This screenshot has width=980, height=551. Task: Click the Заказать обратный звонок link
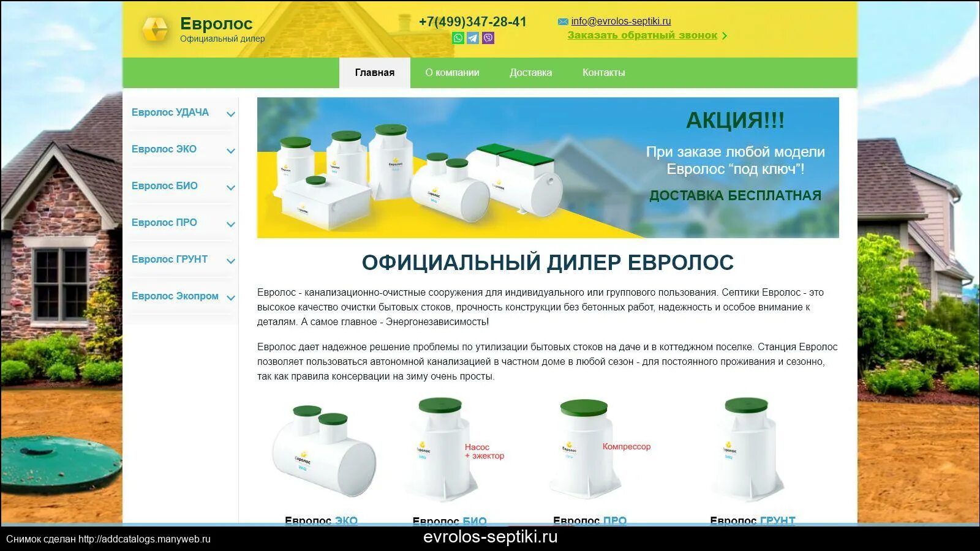(x=642, y=36)
